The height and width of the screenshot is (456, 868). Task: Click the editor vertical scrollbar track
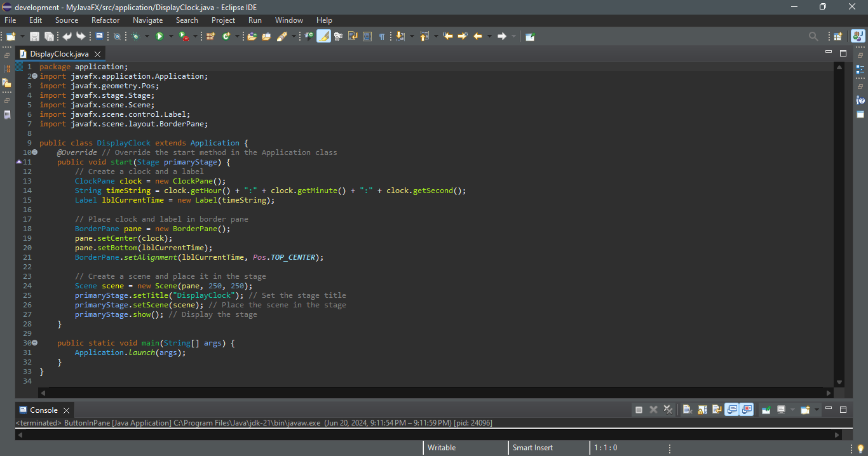(839, 222)
